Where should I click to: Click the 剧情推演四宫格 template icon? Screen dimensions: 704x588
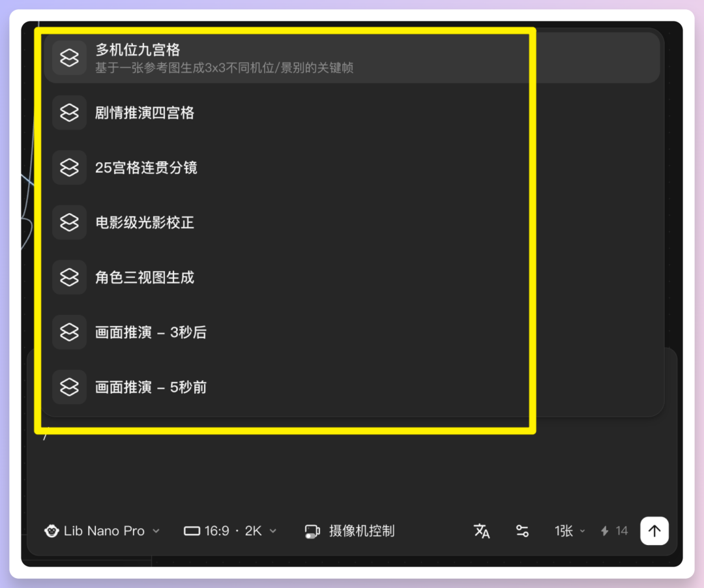(69, 112)
